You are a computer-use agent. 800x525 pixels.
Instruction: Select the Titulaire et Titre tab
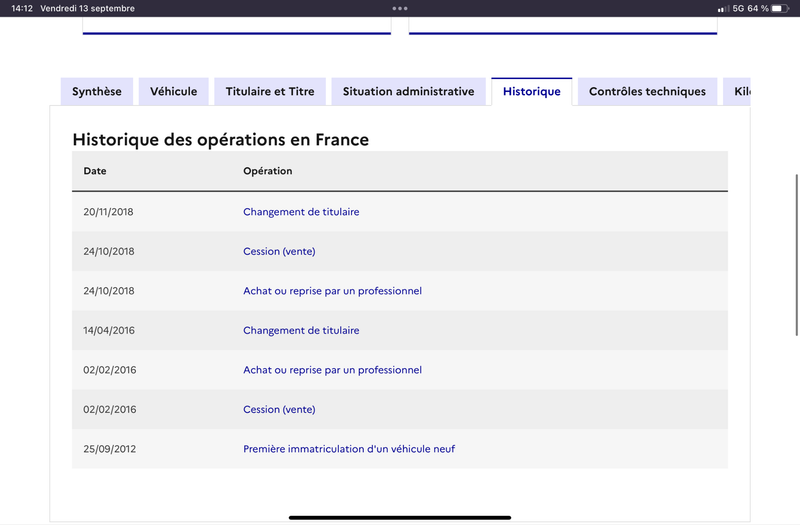click(x=270, y=92)
